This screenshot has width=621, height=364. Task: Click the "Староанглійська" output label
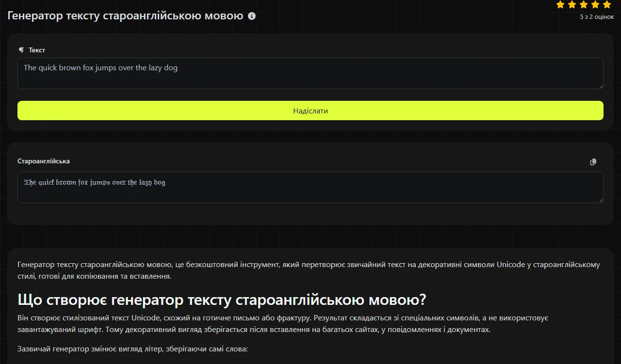44,161
